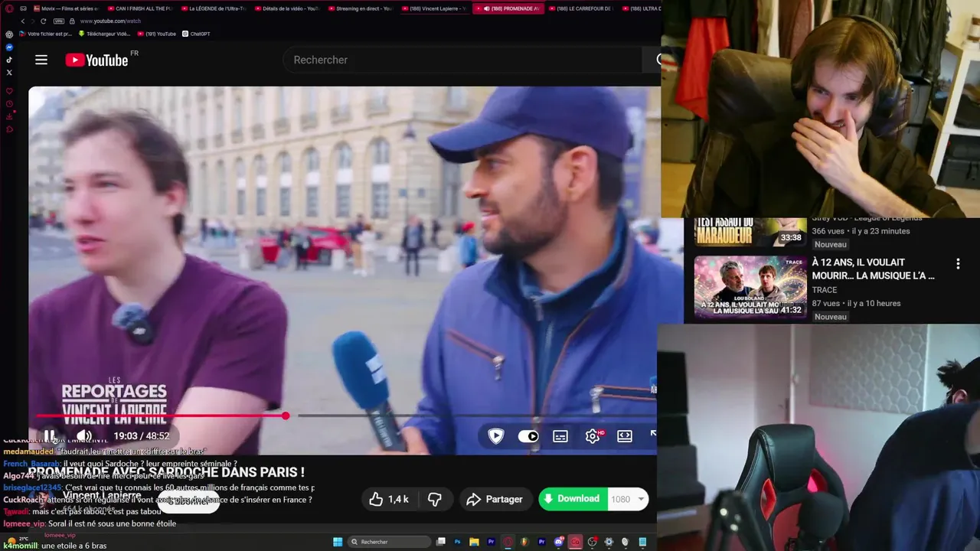Reload the page with the refresh icon
Screen dimensions: 980x551
[43, 21]
